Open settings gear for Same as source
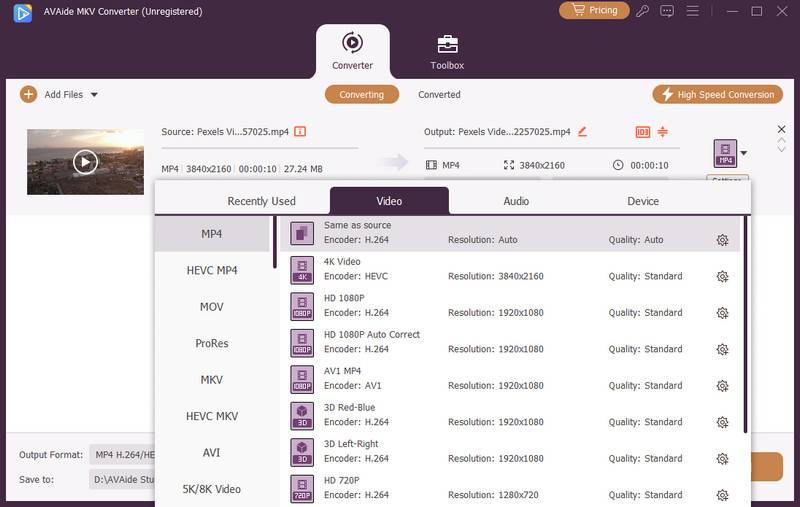The width and height of the screenshot is (800, 507). (x=722, y=240)
